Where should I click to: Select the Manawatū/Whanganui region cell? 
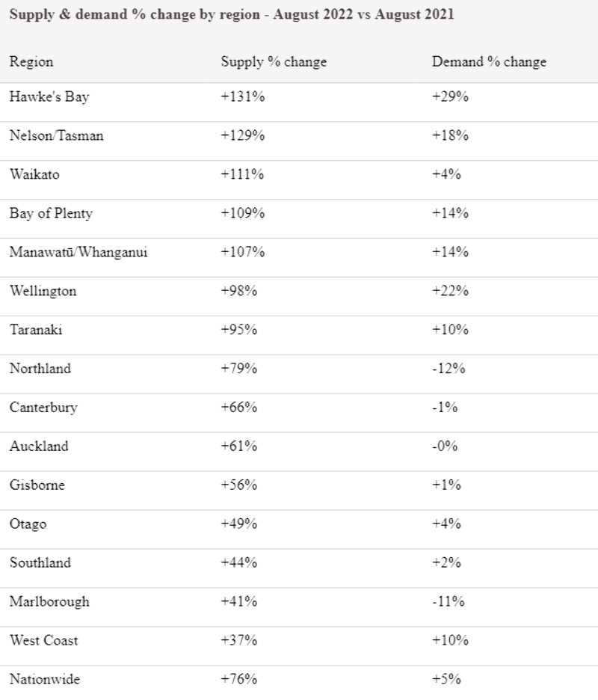(78, 252)
